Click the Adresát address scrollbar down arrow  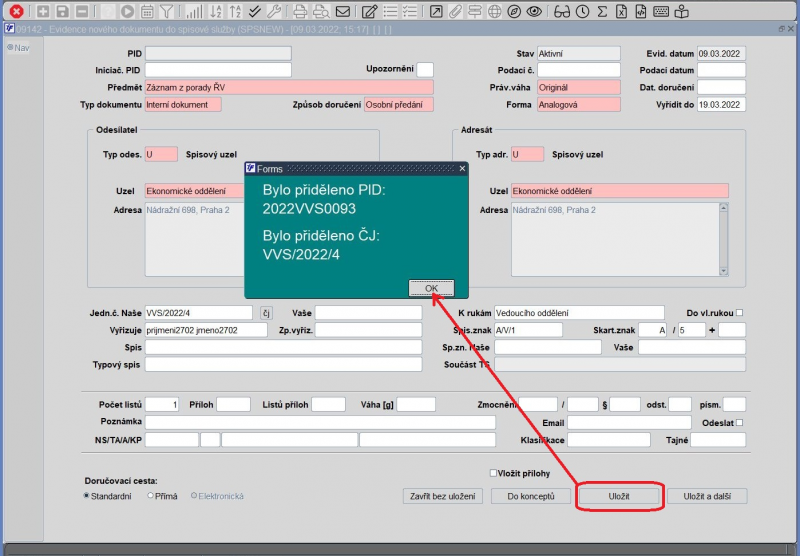[723, 271]
